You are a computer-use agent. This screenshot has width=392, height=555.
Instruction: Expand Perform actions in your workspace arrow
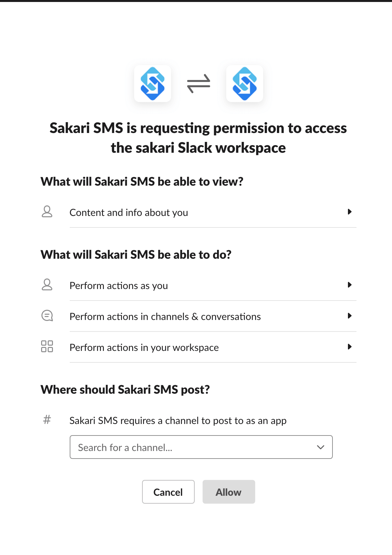point(350,347)
